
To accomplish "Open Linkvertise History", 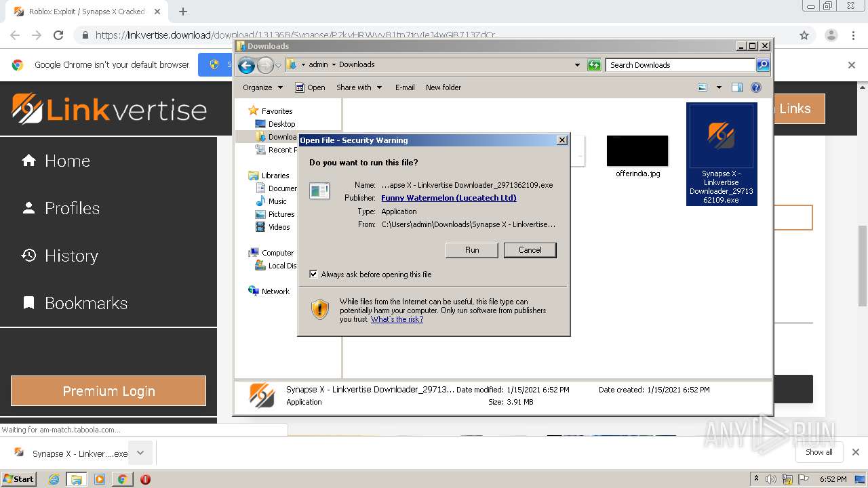I will (60, 256).
